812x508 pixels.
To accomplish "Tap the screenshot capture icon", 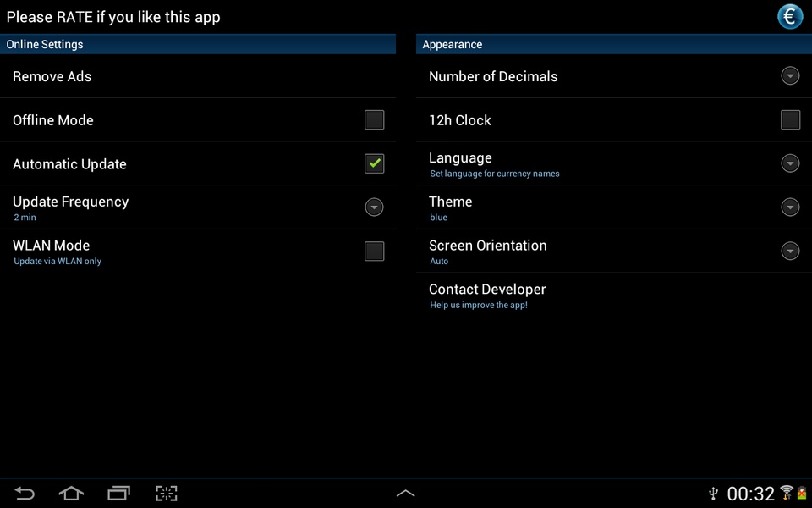I will tap(167, 493).
